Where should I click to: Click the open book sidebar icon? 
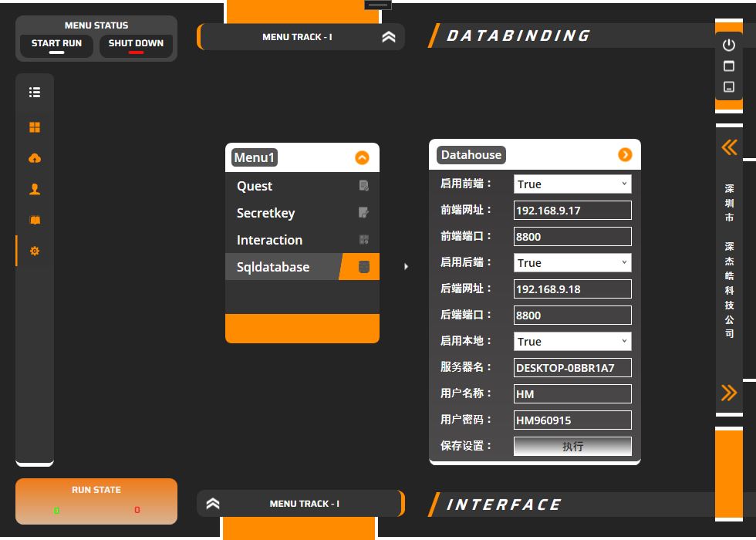pos(35,220)
